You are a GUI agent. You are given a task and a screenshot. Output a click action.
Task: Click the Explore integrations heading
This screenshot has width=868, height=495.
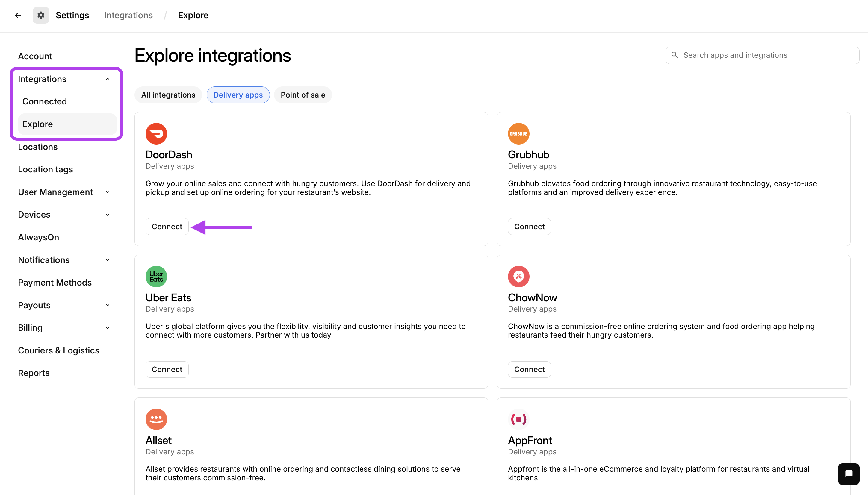[213, 55]
